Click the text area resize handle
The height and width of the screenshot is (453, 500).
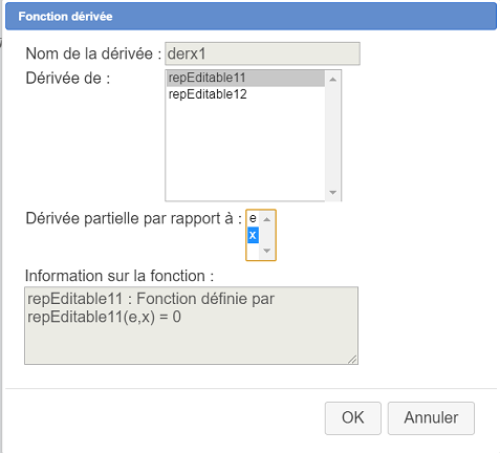click(x=352, y=359)
